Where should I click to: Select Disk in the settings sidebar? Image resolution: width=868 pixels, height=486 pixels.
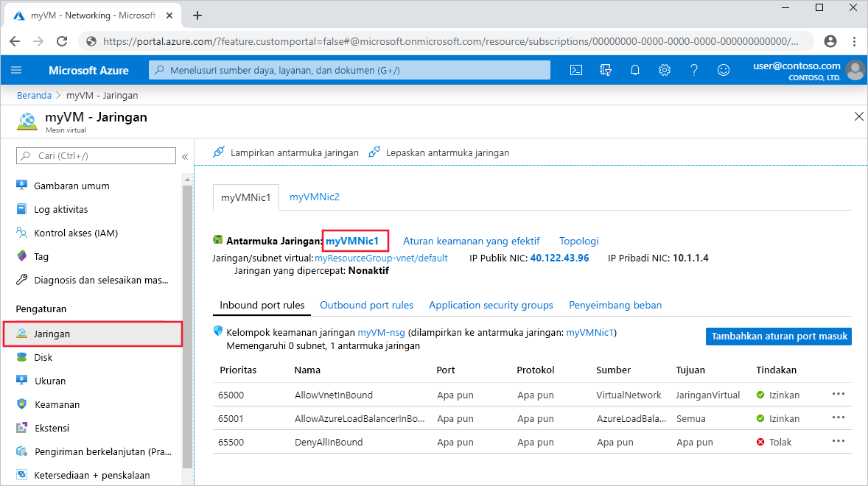tap(43, 357)
